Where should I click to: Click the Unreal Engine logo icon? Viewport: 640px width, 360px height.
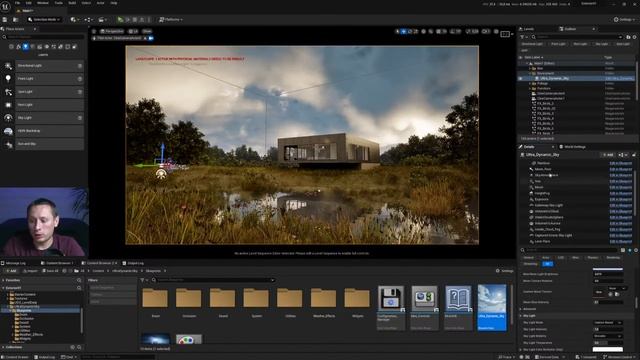[x=5, y=6]
